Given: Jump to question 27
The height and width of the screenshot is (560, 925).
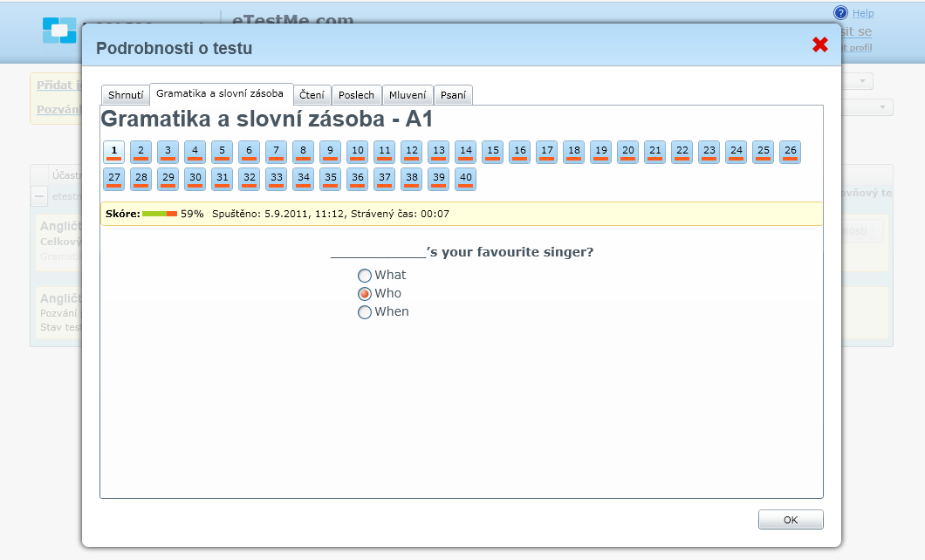Looking at the screenshot, I should (x=113, y=179).
